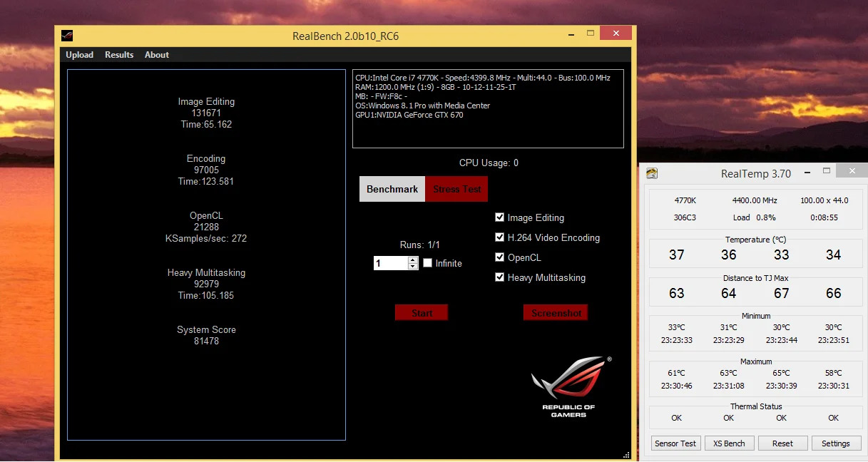This screenshot has width=868, height=462.
Task: Open RealTemp Settings
Action: click(x=836, y=443)
